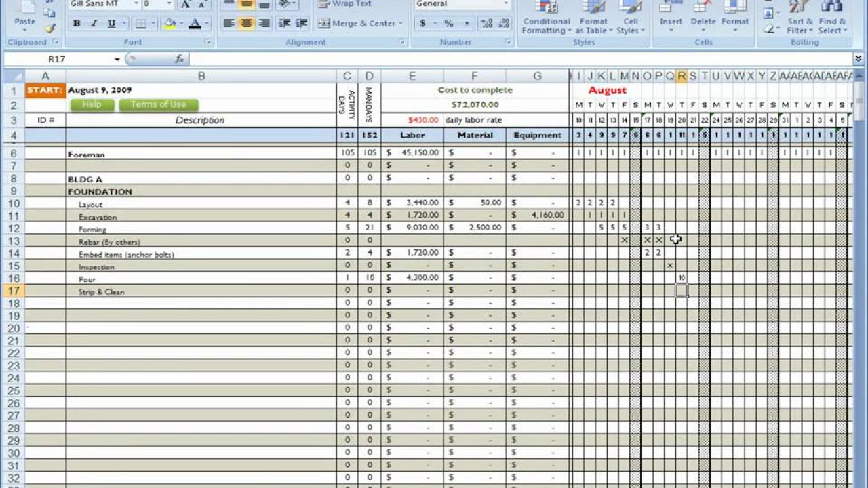The image size is (868, 488).
Task: Click the comma style icon
Action: tap(467, 24)
